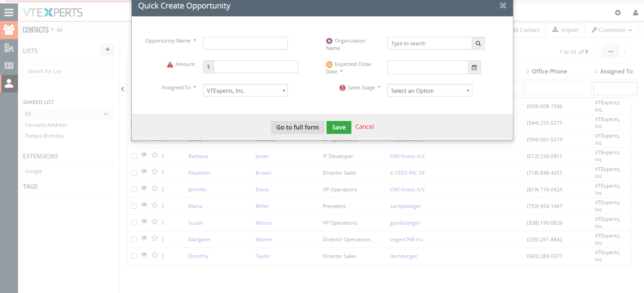The height and width of the screenshot is (293, 644).
Task: Open the Assigned To dropdown in dialog
Action: (x=245, y=90)
